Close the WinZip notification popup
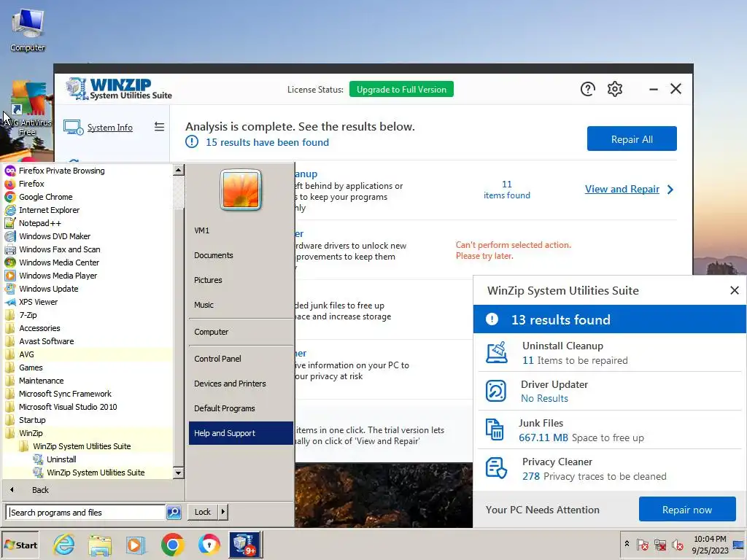The width and height of the screenshot is (747, 560). pyautogui.click(x=734, y=290)
